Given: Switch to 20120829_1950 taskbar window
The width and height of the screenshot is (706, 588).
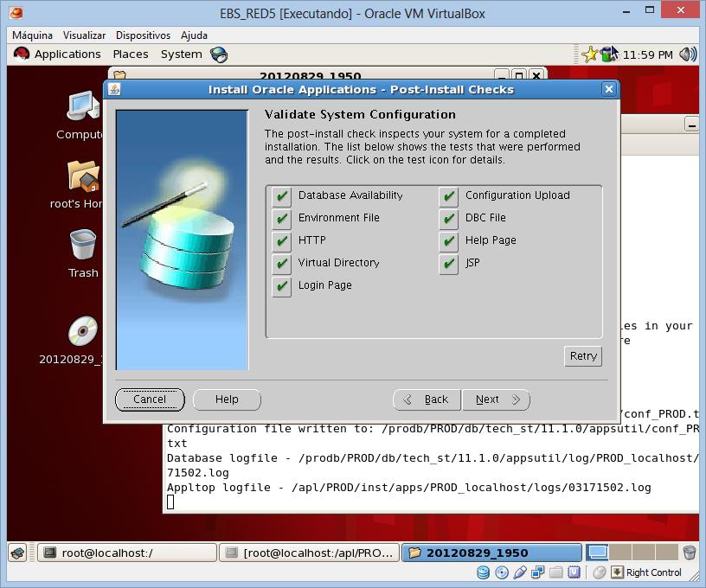Looking at the screenshot, I should pos(491,553).
